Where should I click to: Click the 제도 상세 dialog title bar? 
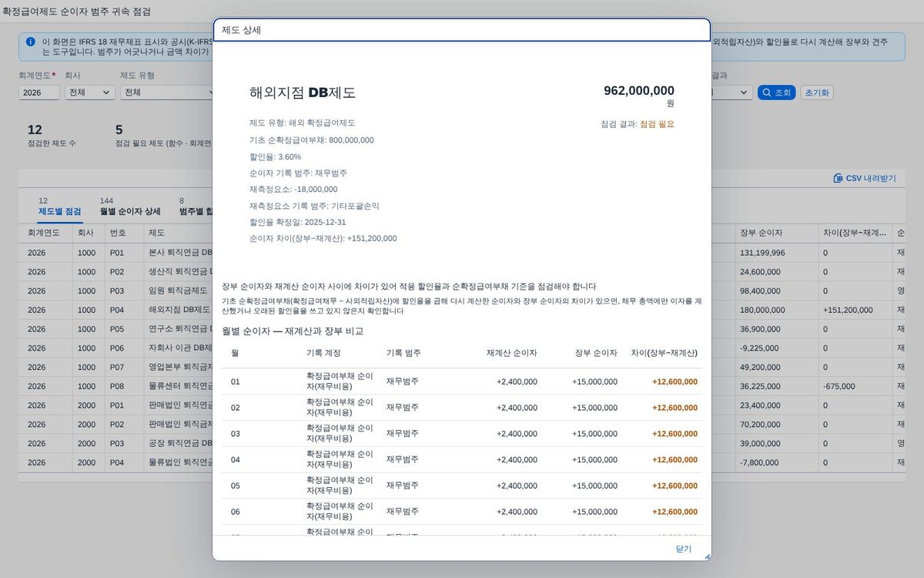[x=462, y=30]
